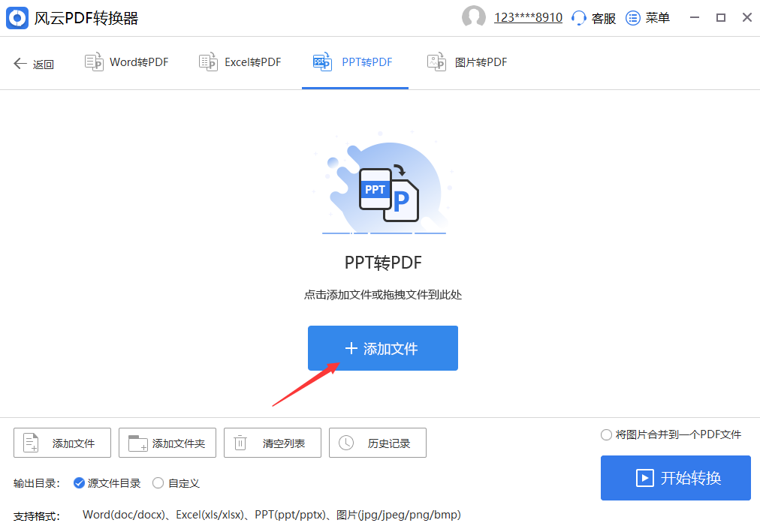Start conversion with 开始转换 button

click(x=676, y=478)
